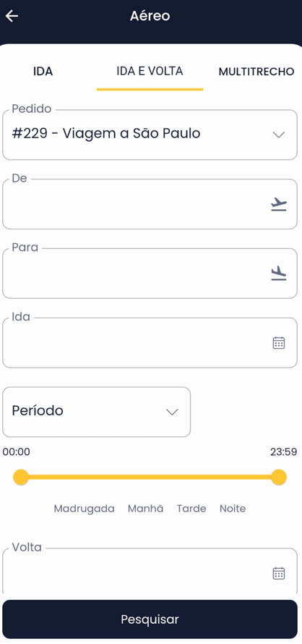Tap the Pesquisar button
This screenshot has height=644, width=302.
coord(150,619)
